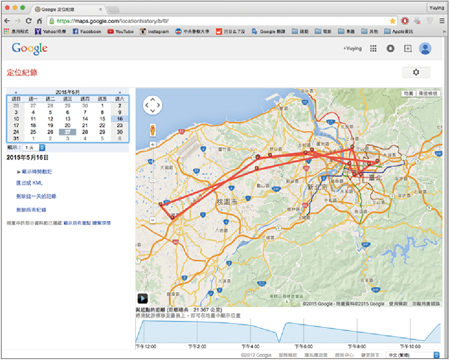This screenshot has width=450, height=361.
Task: Bookmark page with the star icon
Action: [392, 21]
